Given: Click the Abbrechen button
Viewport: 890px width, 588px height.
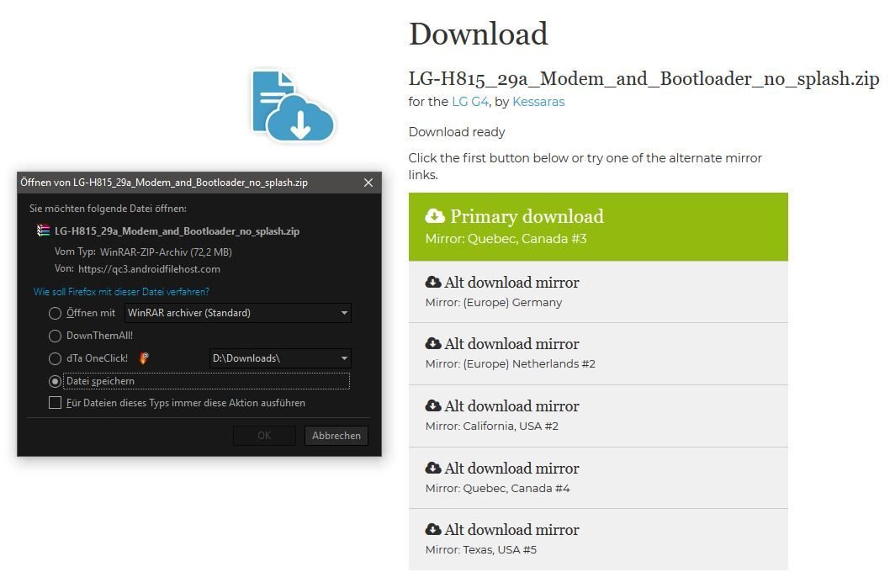Looking at the screenshot, I should click(x=336, y=436).
